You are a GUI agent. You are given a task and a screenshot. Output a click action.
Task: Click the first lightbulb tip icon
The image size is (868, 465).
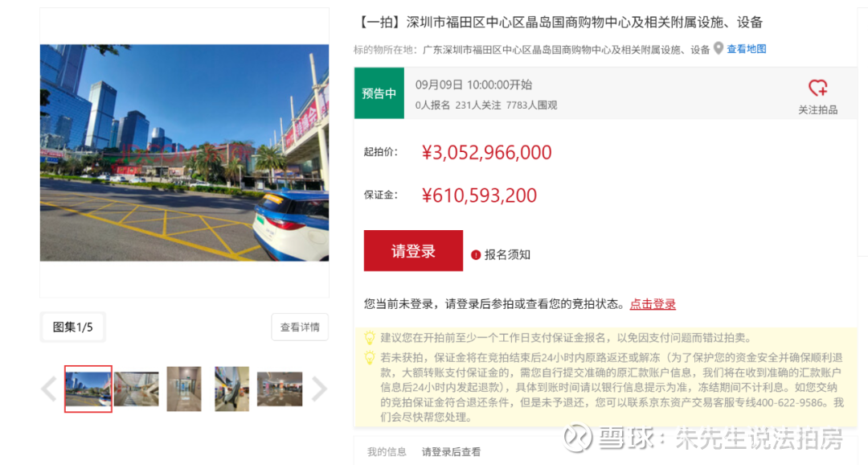(x=369, y=338)
